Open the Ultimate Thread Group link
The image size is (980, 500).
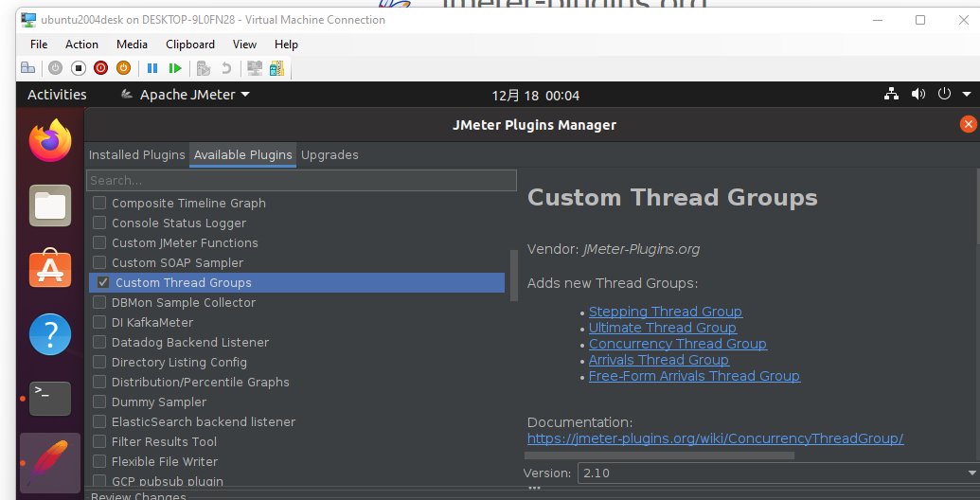(x=663, y=328)
